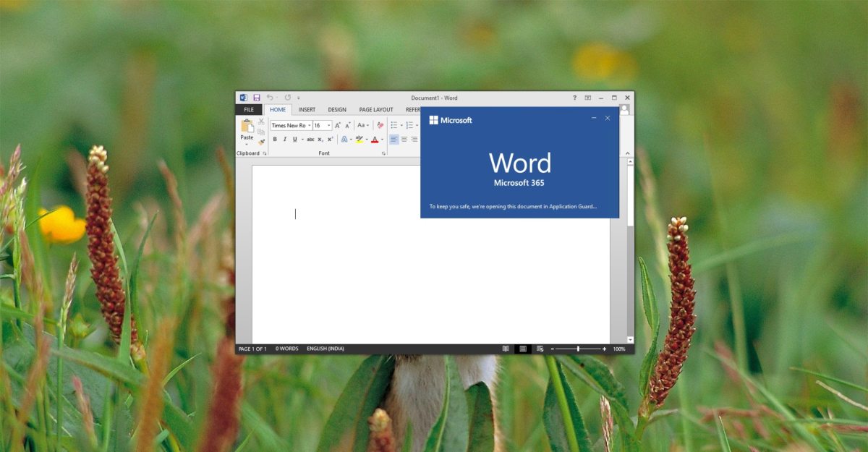
Task: Open the underline style dropdown arrow
Action: click(301, 139)
